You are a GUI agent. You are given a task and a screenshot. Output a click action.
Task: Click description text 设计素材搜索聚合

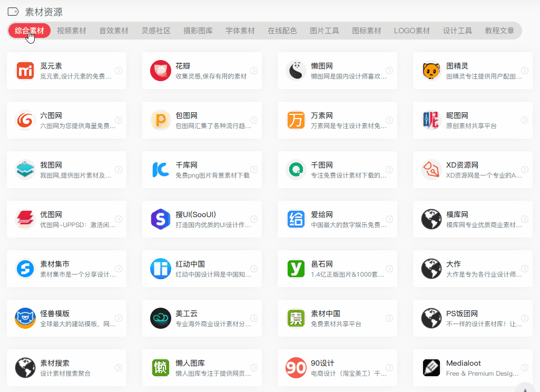point(65,374)
